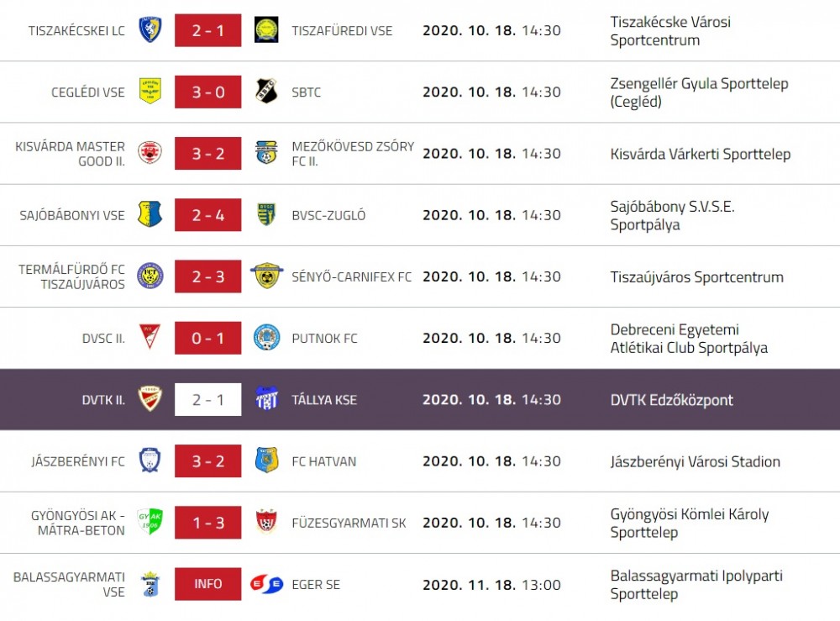Click the FC Hatvan team name
840x621 pixels.
click(x=323, y=461)
